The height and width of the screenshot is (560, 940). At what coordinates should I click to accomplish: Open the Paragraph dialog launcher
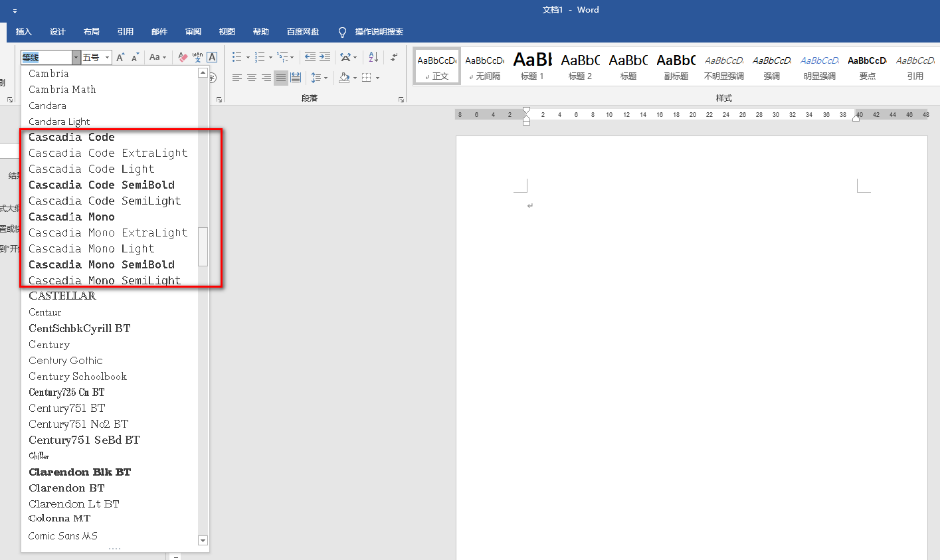coord(401,99)
